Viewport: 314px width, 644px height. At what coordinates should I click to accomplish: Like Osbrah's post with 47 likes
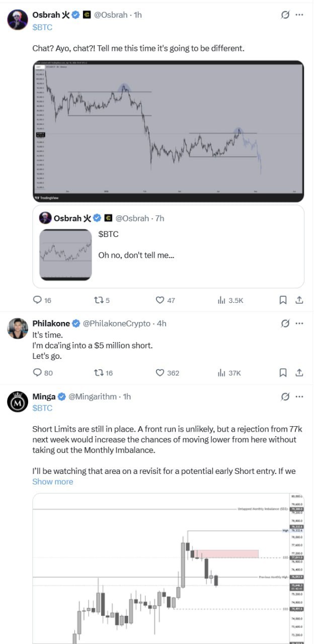click(160, 300)
